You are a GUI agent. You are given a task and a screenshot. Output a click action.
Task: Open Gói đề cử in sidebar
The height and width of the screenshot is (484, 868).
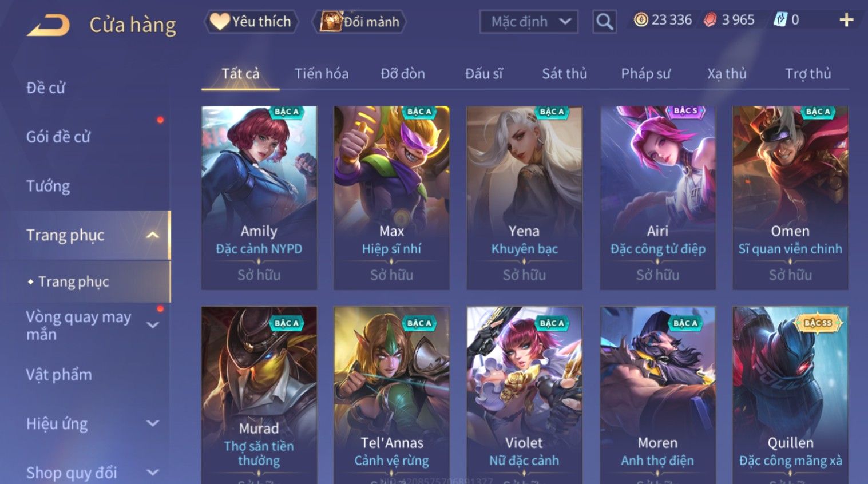tap(58, 137)
